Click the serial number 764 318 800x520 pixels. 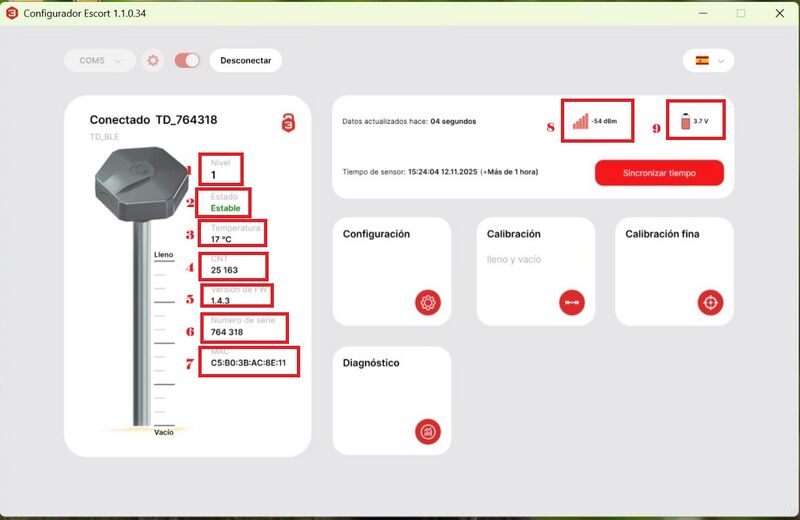[x=227, y=332]
